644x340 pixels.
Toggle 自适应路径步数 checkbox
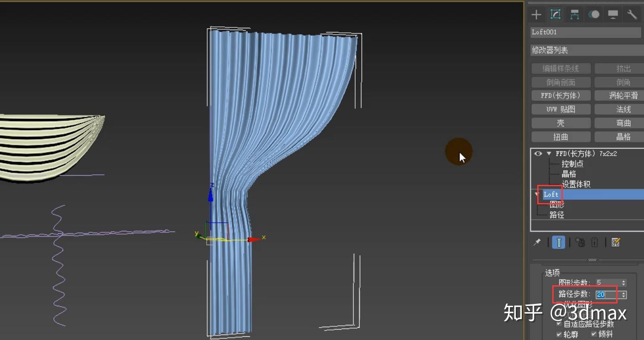coord(559,324)
